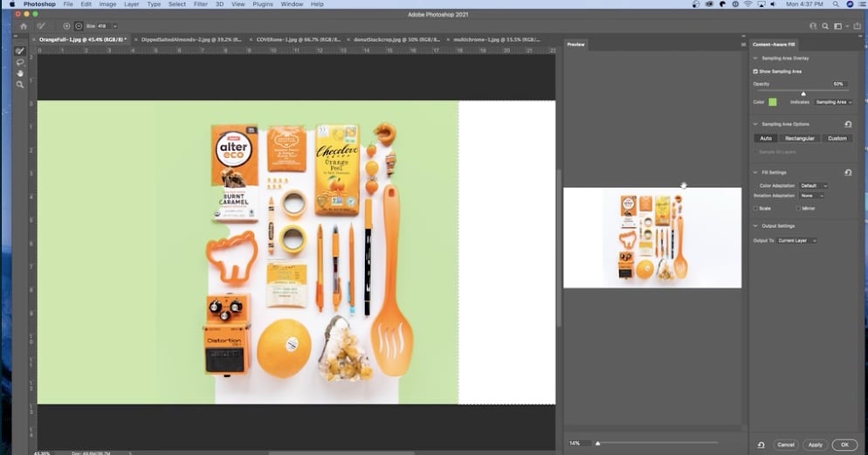868x455 pixels.
Task: Select the Hand tool
Action: (x=20, y=73)
